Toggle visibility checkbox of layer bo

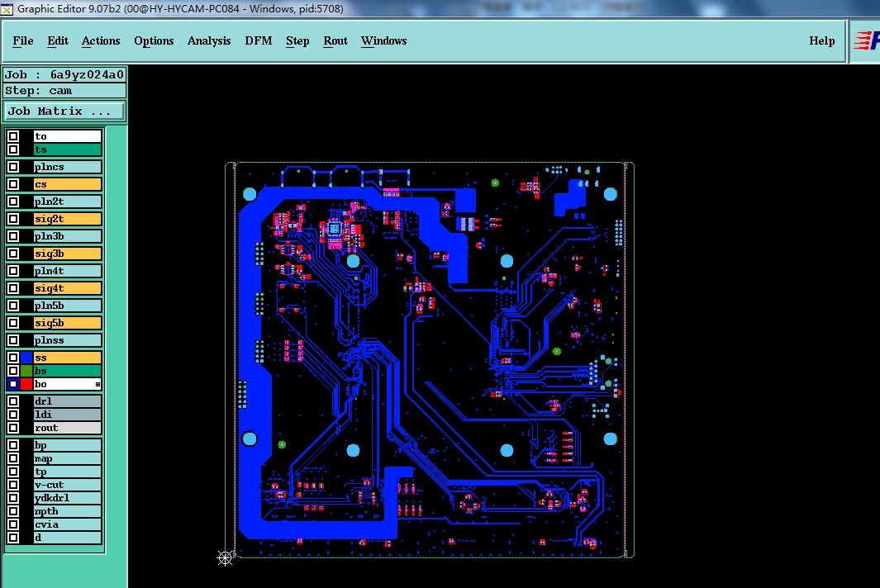(x=13, y=384)
